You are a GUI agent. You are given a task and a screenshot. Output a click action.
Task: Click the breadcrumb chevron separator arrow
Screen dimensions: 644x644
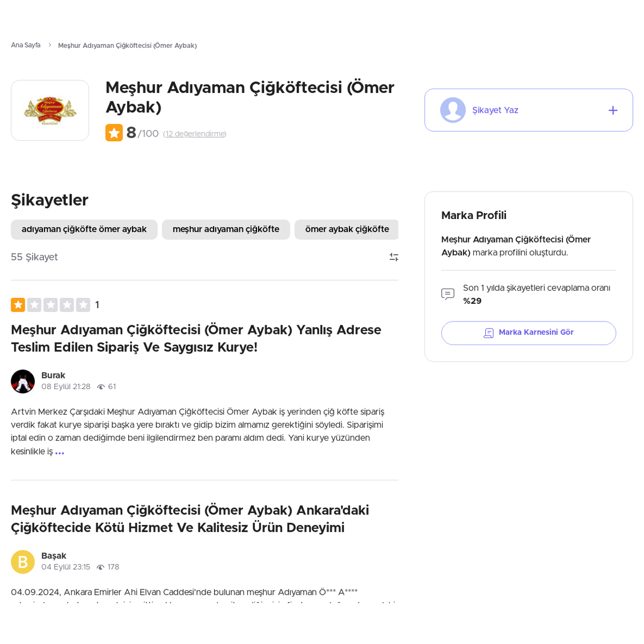pos(49,45)
